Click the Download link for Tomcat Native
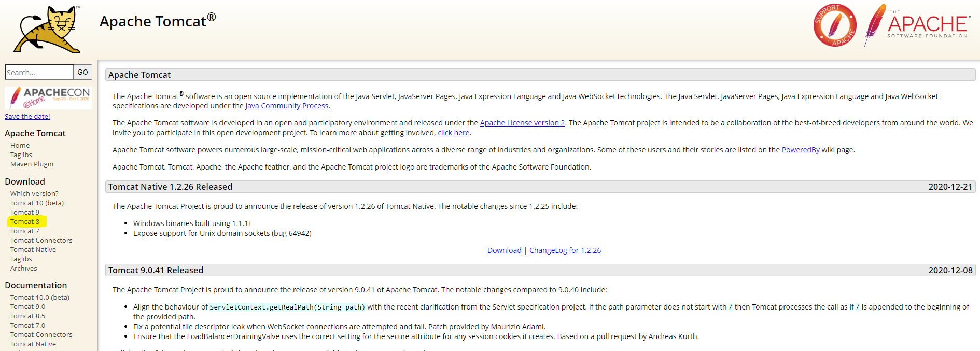Screen dimensions: 980x351 point(505,250)
